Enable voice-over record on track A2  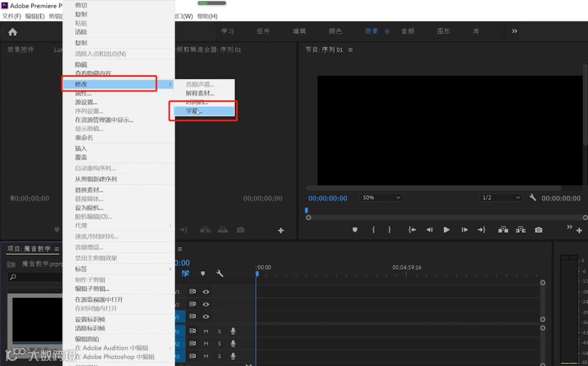[x=233, y=344]
